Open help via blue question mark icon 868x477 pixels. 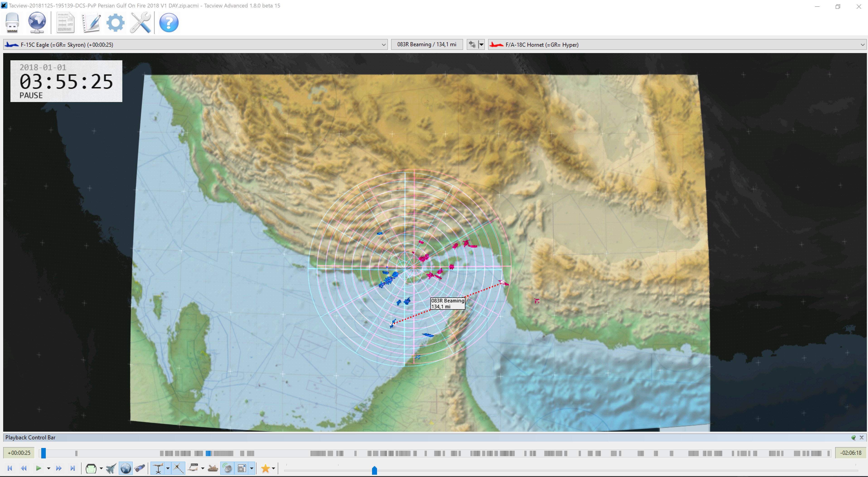click(x=169, y=23)
